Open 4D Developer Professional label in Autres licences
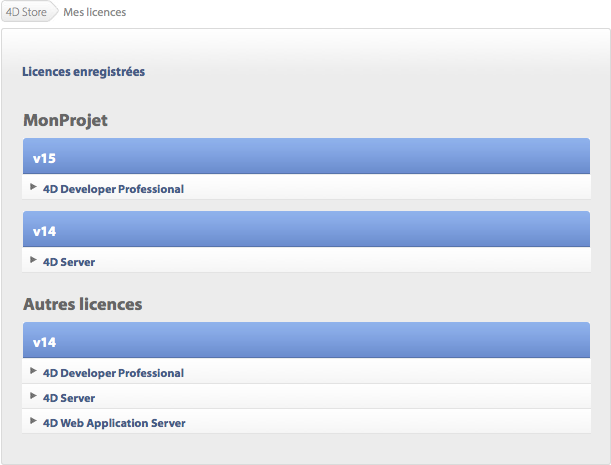The image size is (611, 465). pos(113,373)
